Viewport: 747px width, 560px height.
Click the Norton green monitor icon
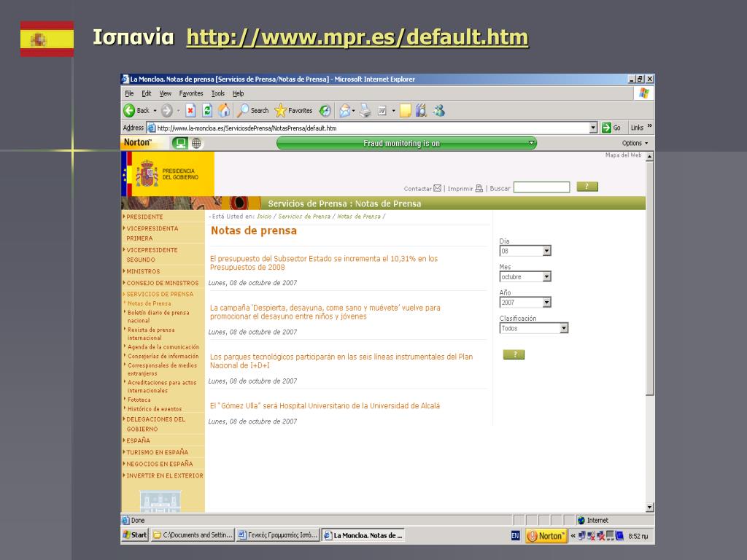[180, 143]
